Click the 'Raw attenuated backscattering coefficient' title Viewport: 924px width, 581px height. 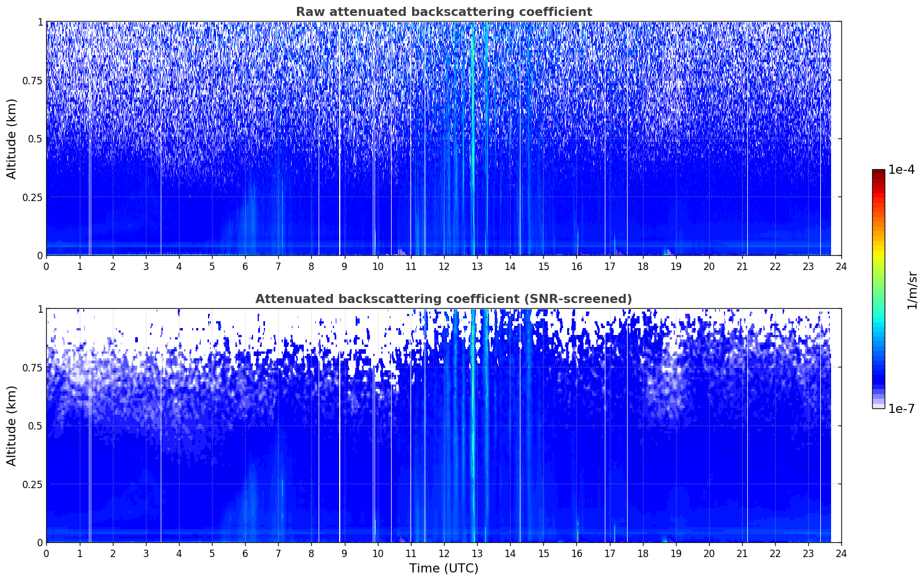pos(443,12)
